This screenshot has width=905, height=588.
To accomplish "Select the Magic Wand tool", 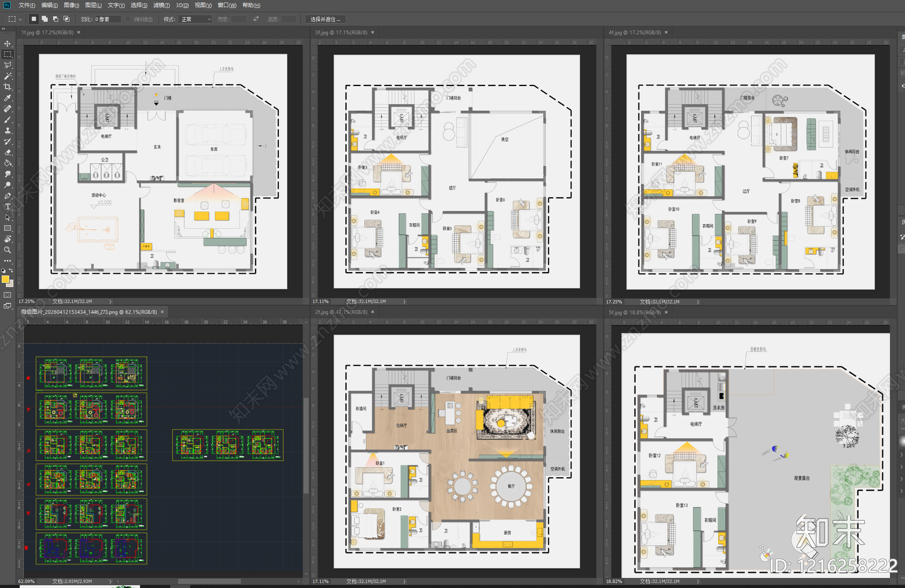I will (7, 76).
